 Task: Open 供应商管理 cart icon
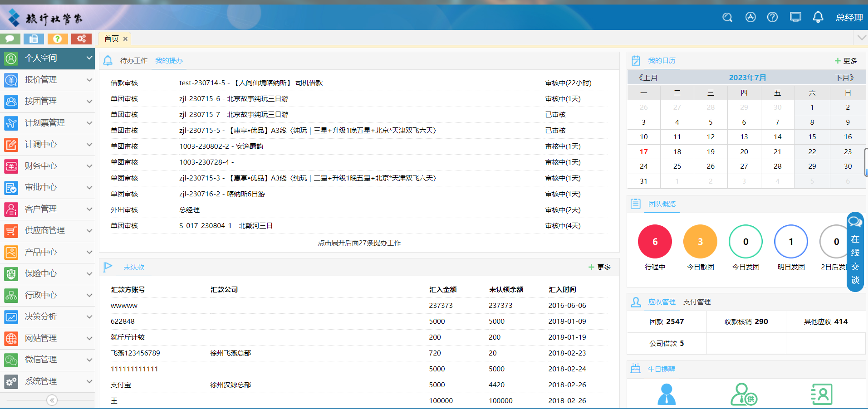coord(11,230)
